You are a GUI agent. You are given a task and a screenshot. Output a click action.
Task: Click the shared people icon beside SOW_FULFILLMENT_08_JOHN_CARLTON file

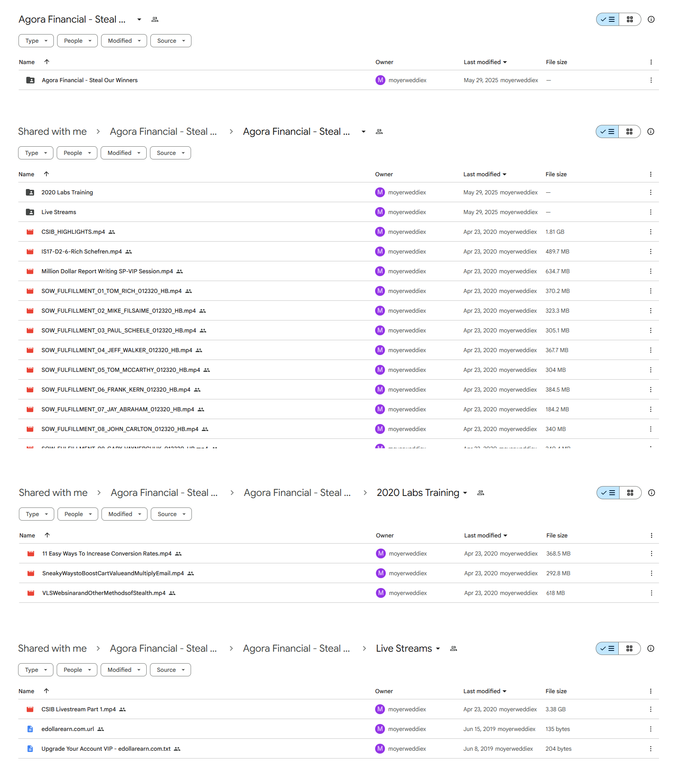(x=205, y=429)
